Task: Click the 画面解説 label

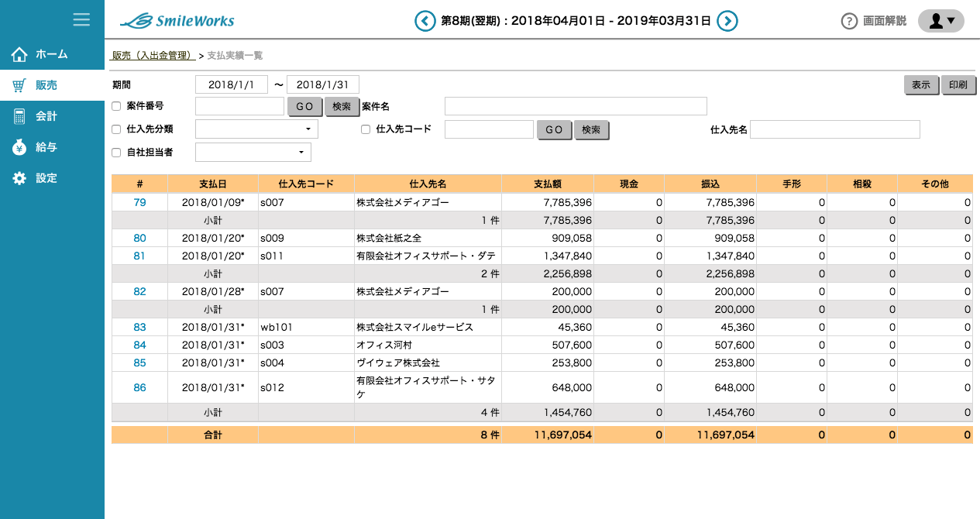Action: point(885,21)
